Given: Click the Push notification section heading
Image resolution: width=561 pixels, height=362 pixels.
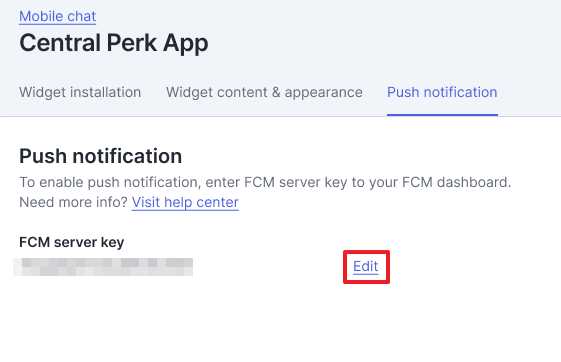Looking at the screenshot, I should click(101, 156).
